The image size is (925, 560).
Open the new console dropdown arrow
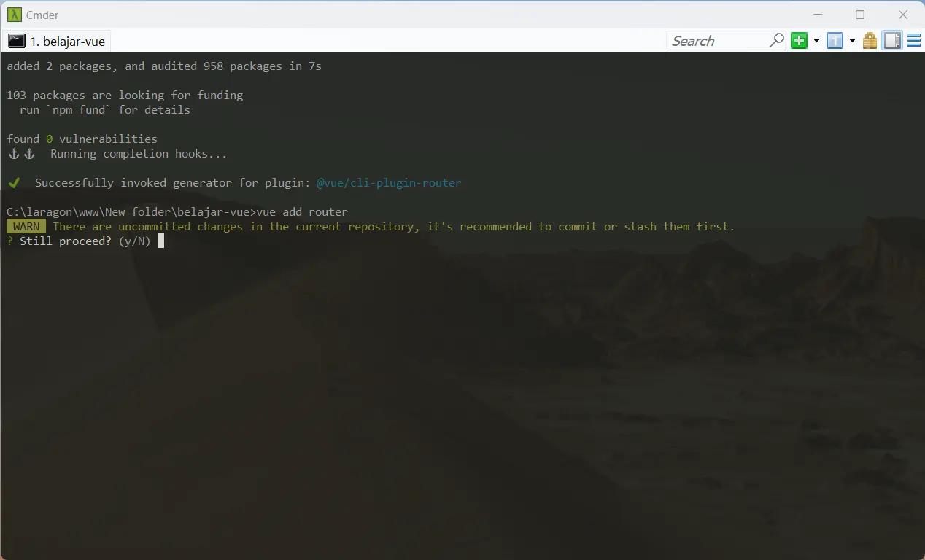[x=816, y=41]
